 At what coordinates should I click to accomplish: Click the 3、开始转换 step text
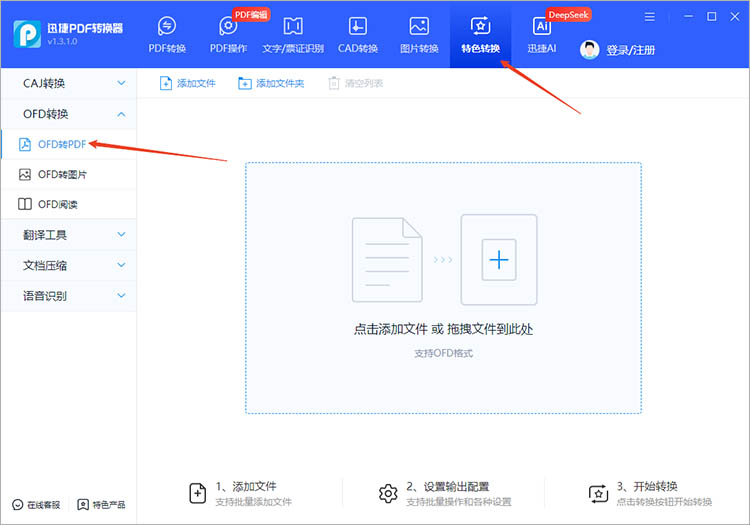[x=647, y=486]
